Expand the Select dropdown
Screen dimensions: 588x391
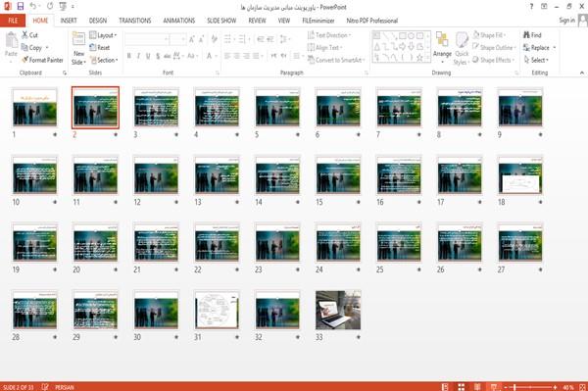click(x=536, y=60)
